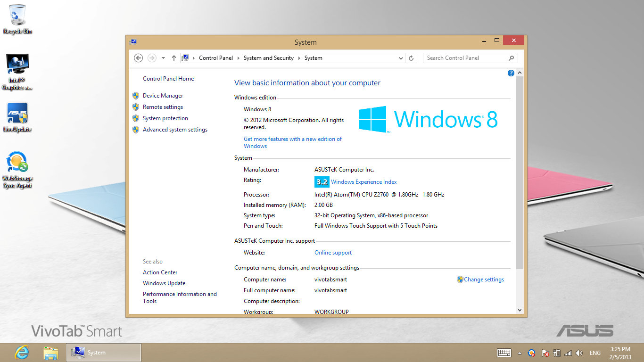The image size is (644, 362).
Task: Expand the chevron after Control Panel breadcrumb
Action: pyautogui.click(x=239, y=58)
